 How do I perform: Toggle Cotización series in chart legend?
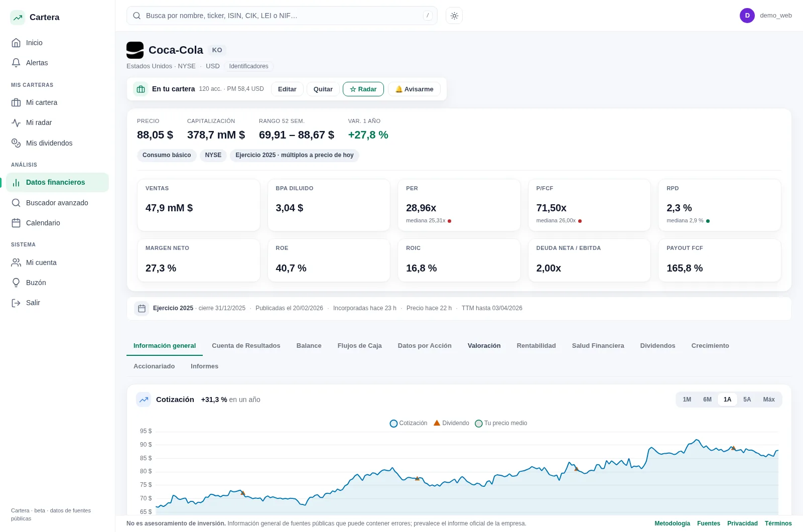409,423
